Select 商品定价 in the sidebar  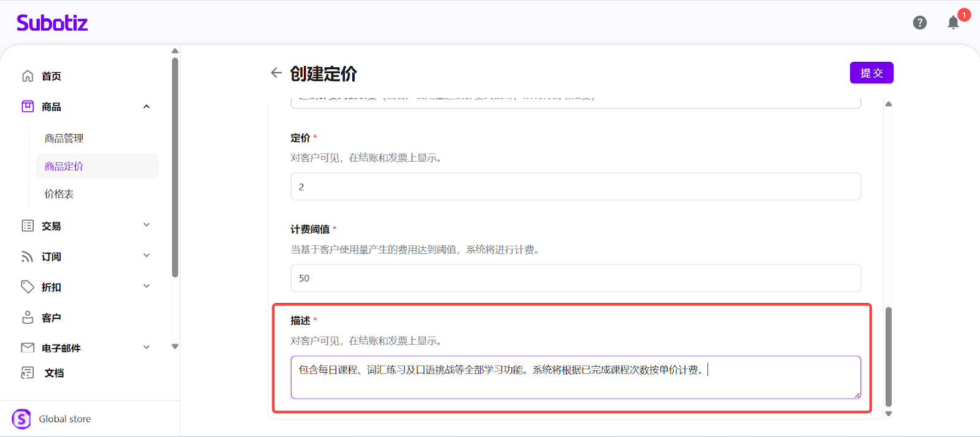pos(64,166)
